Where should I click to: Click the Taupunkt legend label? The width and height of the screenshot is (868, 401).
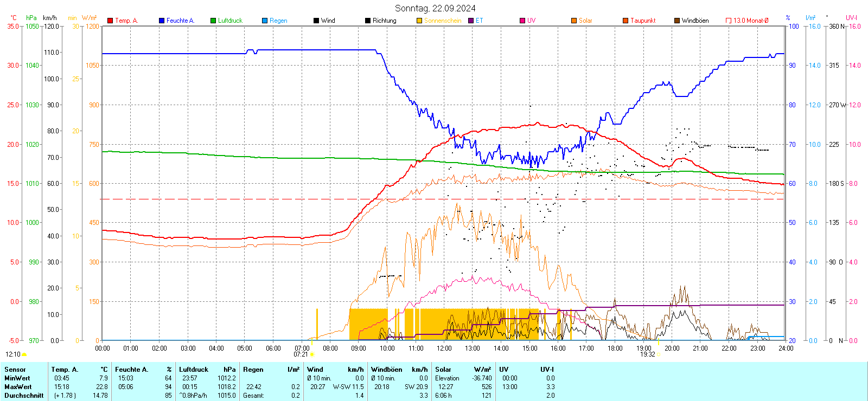point(643,21)
